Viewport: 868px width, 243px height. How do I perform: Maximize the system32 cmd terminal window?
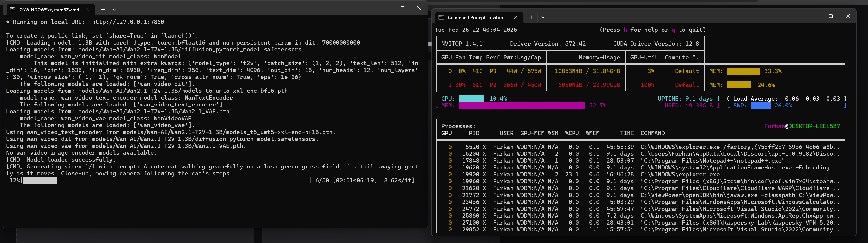[402, 8]
